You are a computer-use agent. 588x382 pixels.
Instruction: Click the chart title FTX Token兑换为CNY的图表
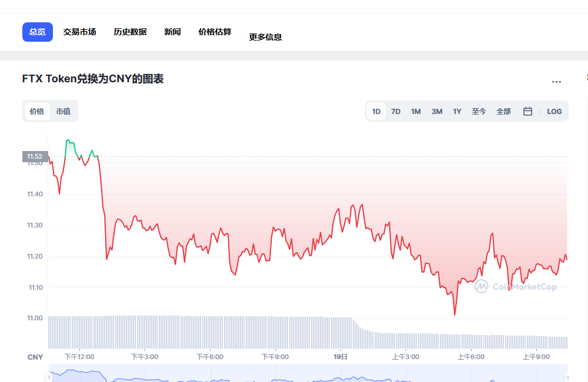point(93,79)
